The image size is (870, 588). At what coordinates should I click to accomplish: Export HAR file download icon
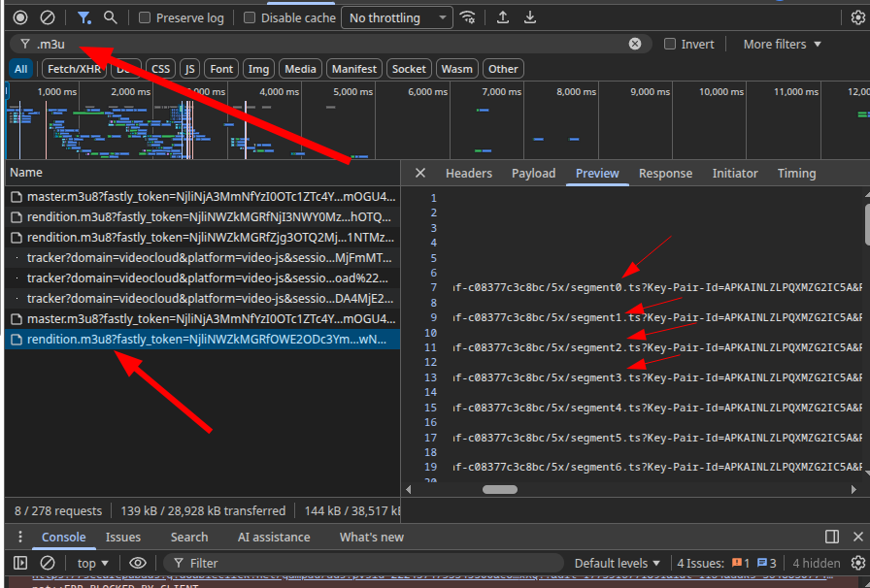pyautogui.click(x=529, y=17)
